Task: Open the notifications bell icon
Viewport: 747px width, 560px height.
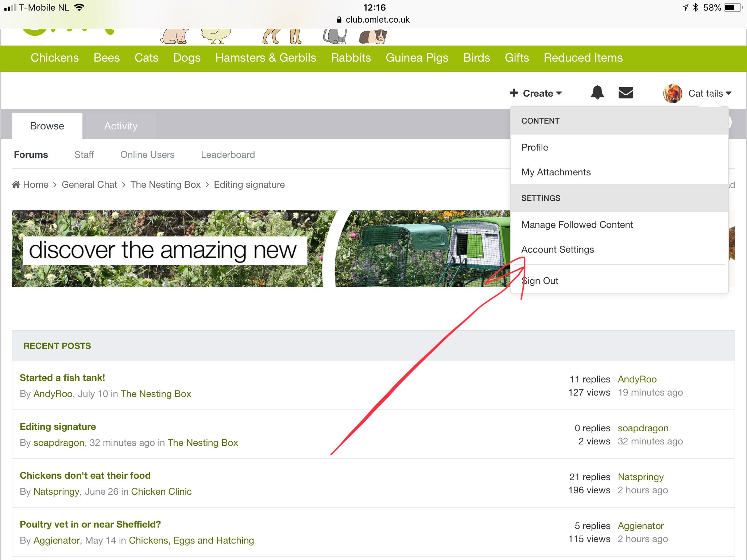Action: (x=597, y=93)
